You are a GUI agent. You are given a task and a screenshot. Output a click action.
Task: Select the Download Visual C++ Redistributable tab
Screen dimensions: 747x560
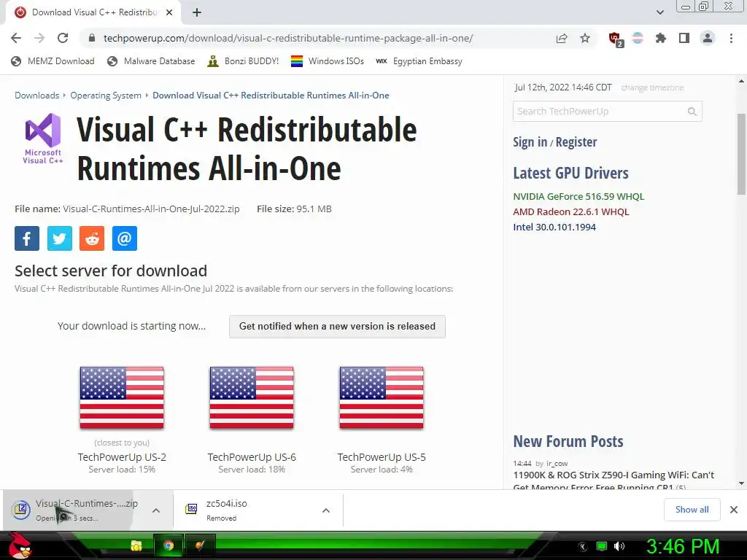[x=93, y=12]
